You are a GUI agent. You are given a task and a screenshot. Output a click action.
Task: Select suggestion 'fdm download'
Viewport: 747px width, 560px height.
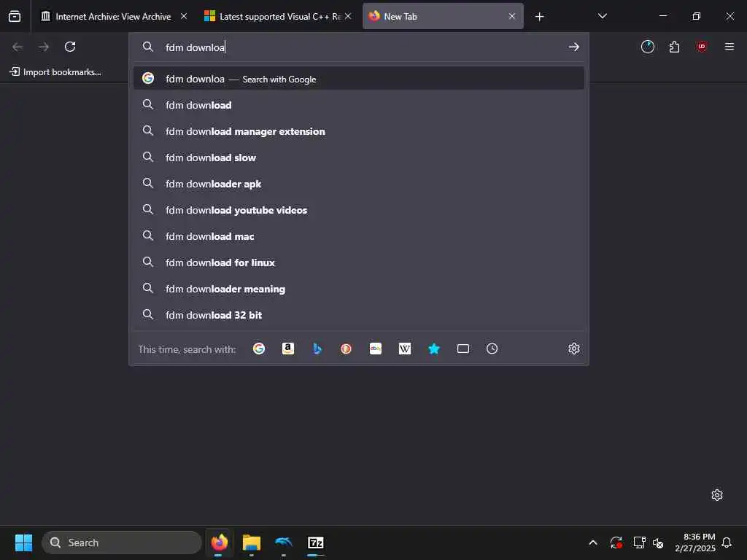click(x=359, y=105)
